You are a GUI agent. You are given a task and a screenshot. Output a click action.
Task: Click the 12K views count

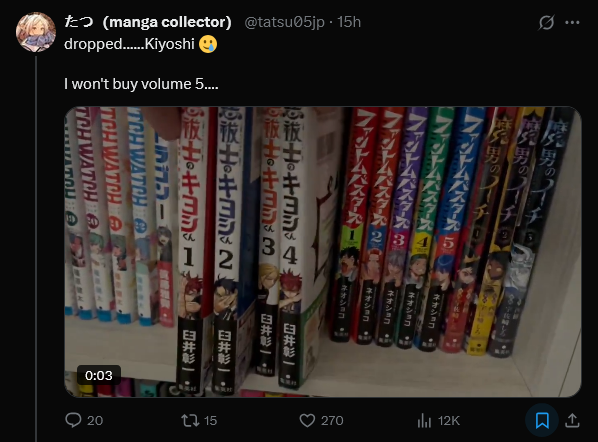448,420
